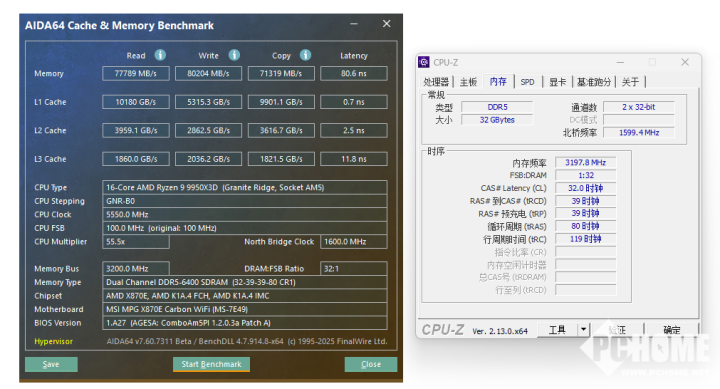Click the CPU Type field with Ryzen 9 9950X3D
The image size is (720, 389).
[244, 187]
